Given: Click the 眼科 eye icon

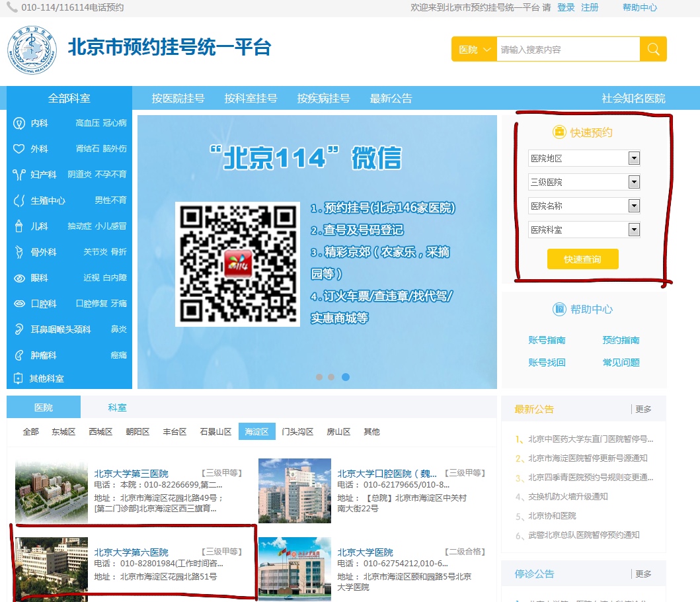Looking at the screenshot, I should click(x=19, y=278).
